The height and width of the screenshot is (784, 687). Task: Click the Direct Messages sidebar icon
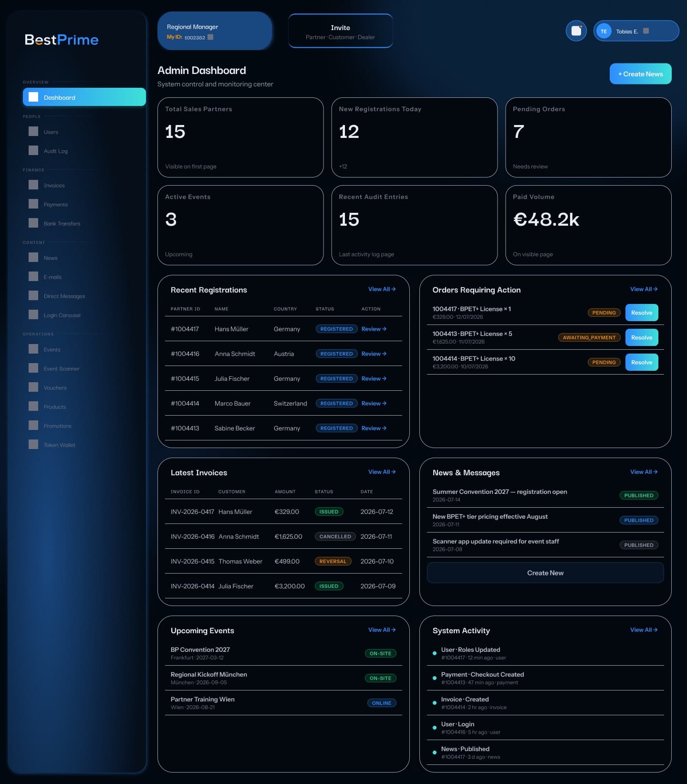point(33,295)
